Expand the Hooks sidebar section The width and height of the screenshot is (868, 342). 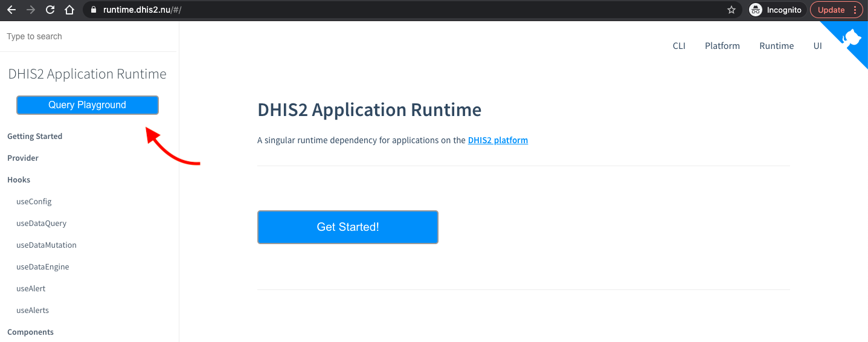pyautogui.click(x=19, y=180)
